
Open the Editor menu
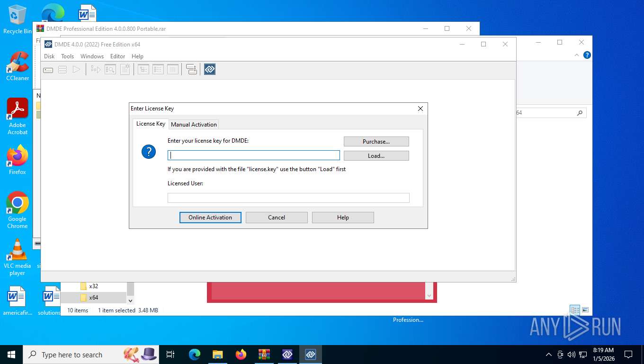point(117,56)
